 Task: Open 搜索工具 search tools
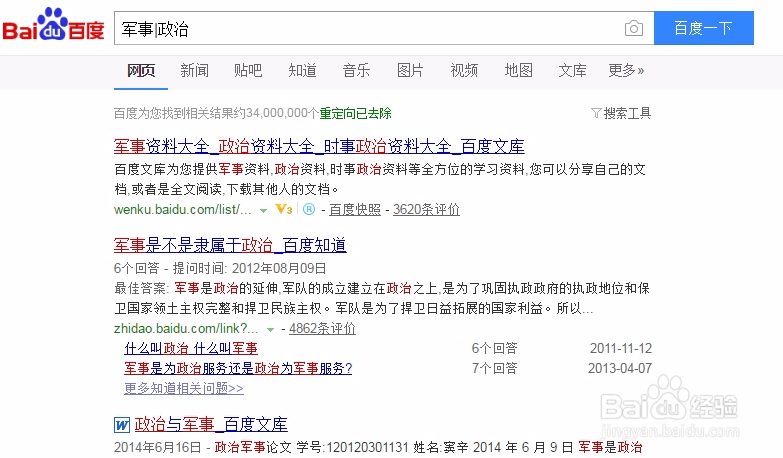click(x=627, y=113)
